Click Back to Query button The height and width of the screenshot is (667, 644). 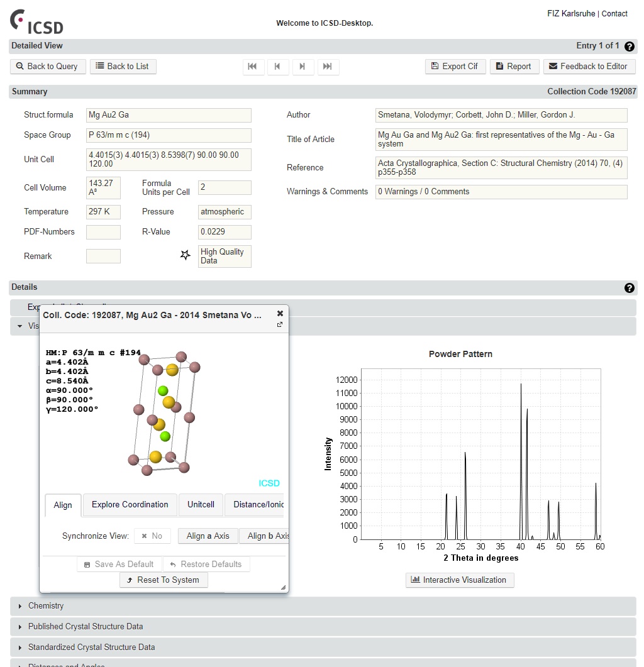coord(48,67)
